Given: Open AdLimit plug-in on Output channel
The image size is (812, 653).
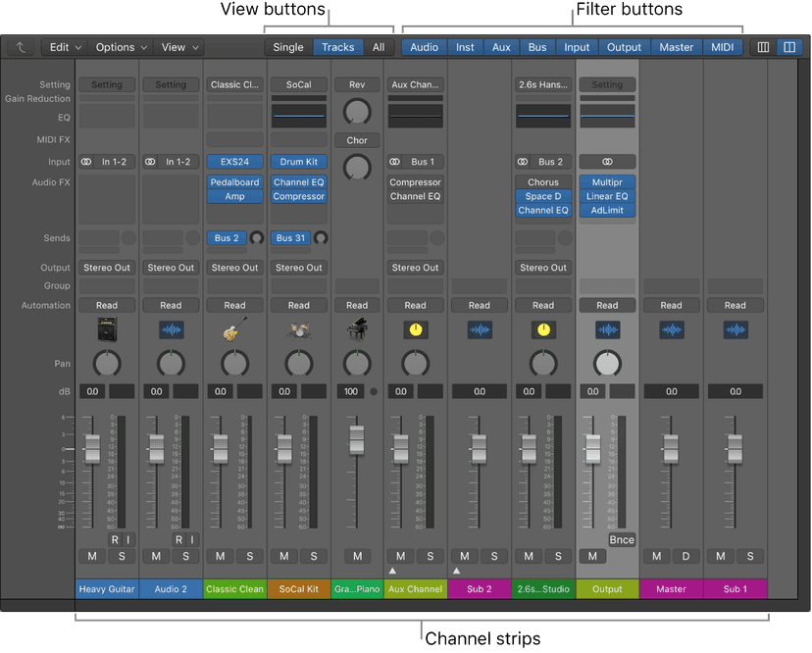Looking at the screenshot, I should click(x=607, y=210).
